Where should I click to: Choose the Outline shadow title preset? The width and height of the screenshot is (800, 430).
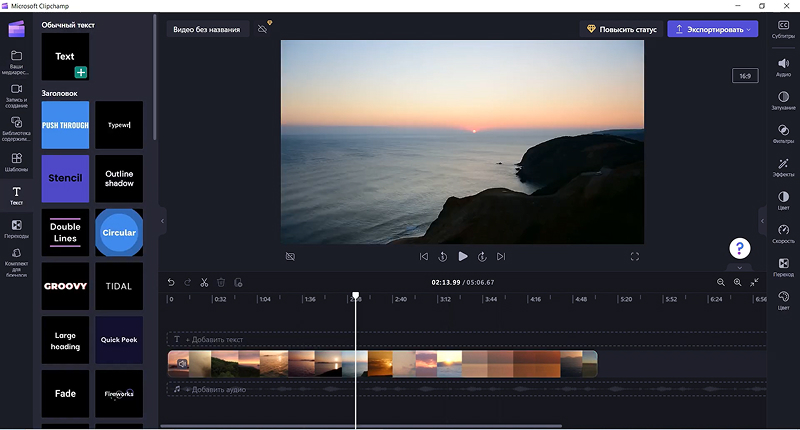coord(119,179)
